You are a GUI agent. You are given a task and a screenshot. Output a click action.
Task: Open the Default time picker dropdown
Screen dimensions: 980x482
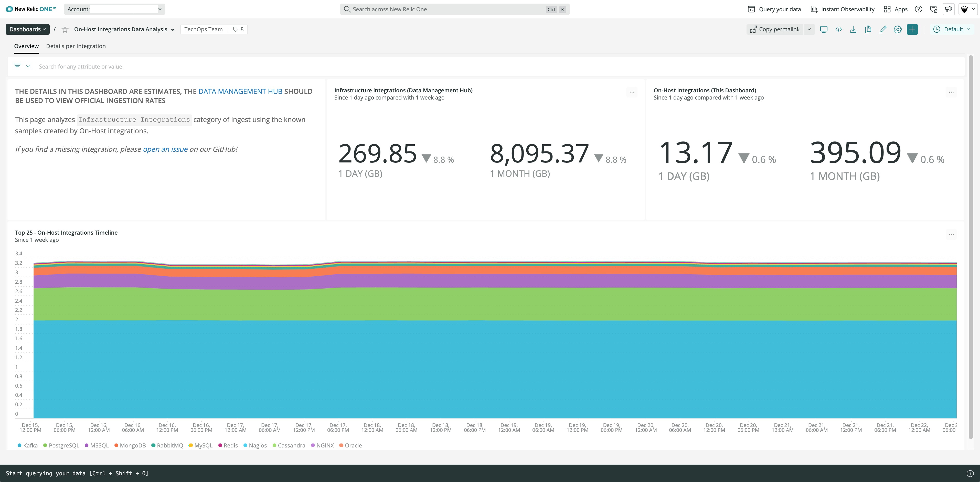(952, 29)
